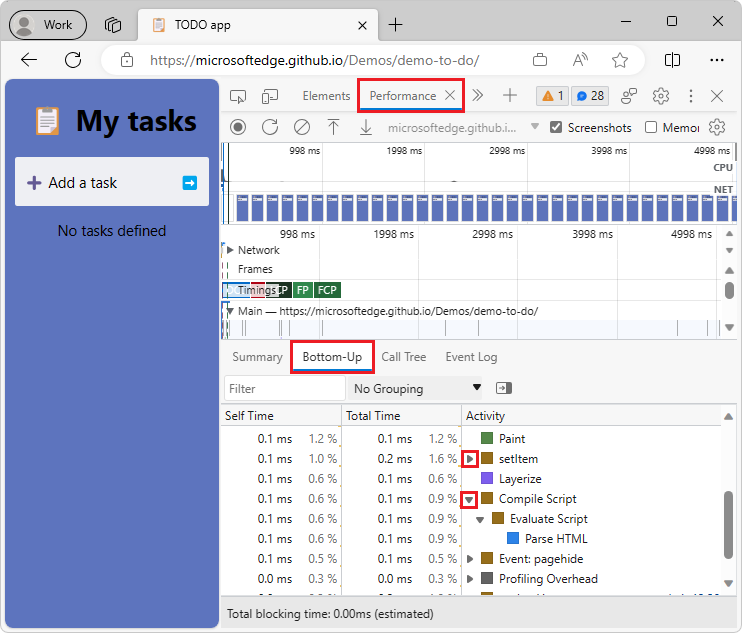Open the DevTools Settings gear
The height and width of the screenshot is (633, 742).
click(x=661, y=96)
